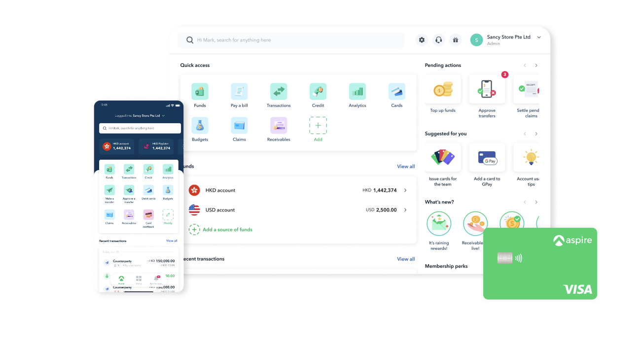
Task: Go to previous Pending actions items
Action: [x=525, y=66]
